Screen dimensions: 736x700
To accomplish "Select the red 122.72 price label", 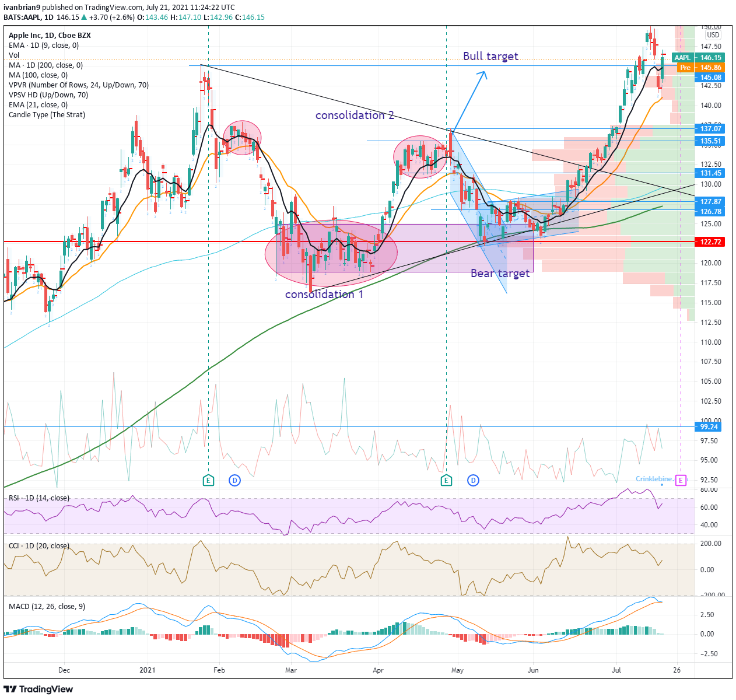I will [710, 242].
